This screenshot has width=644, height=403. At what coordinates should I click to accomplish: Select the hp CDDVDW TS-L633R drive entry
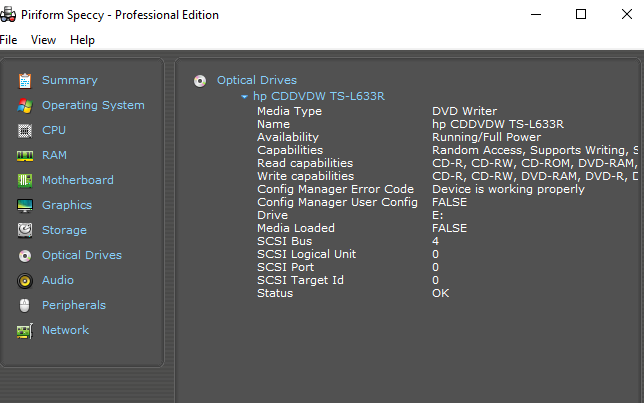318,96
